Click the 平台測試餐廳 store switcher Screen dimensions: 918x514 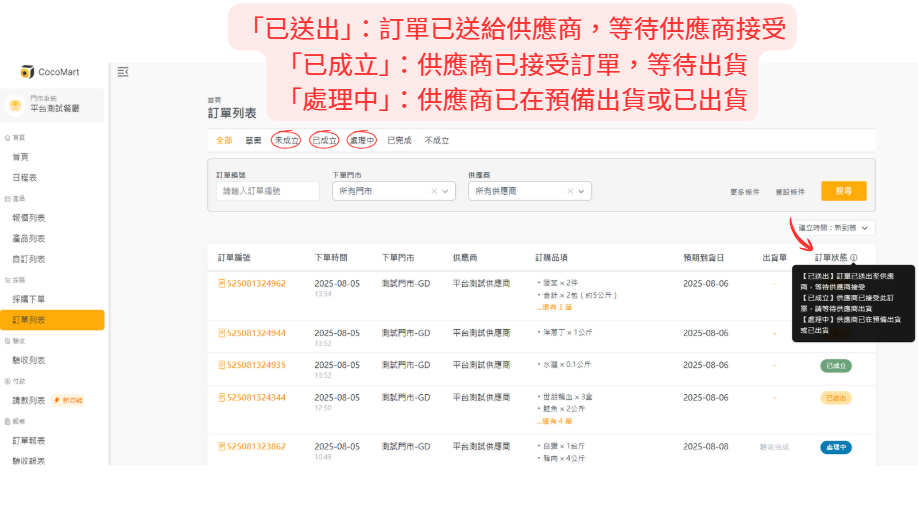(52, 105)
